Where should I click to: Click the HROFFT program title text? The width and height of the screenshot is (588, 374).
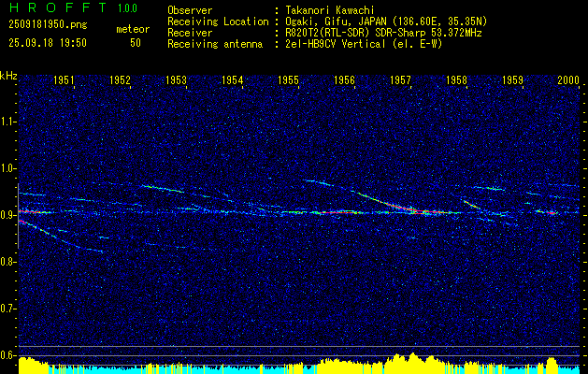[x=58, y=7]
